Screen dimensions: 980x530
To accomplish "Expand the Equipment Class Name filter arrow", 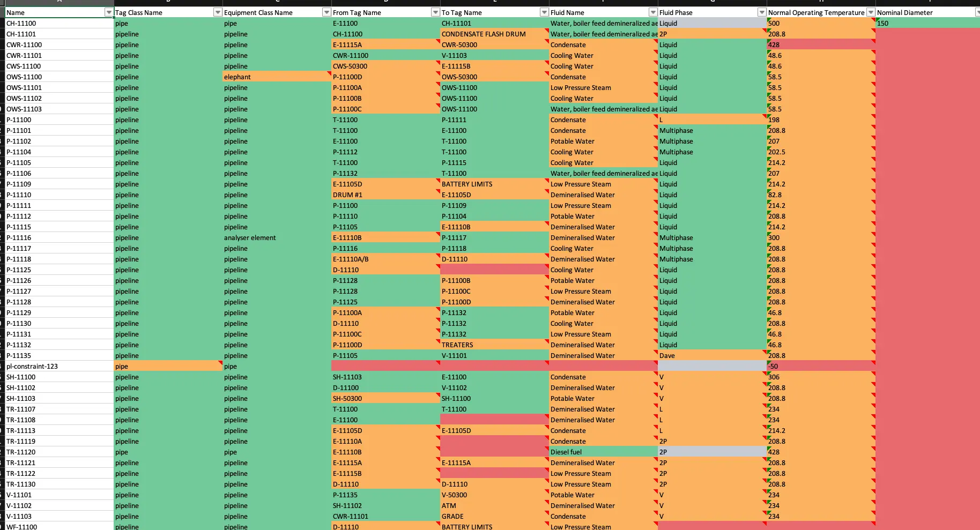I will coord(326,12).
